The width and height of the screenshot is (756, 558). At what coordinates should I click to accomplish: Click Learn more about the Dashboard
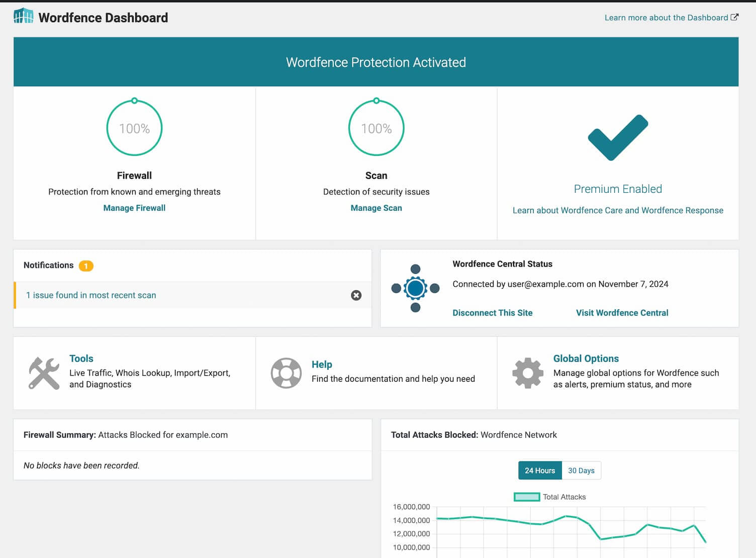tap(667, 17)
